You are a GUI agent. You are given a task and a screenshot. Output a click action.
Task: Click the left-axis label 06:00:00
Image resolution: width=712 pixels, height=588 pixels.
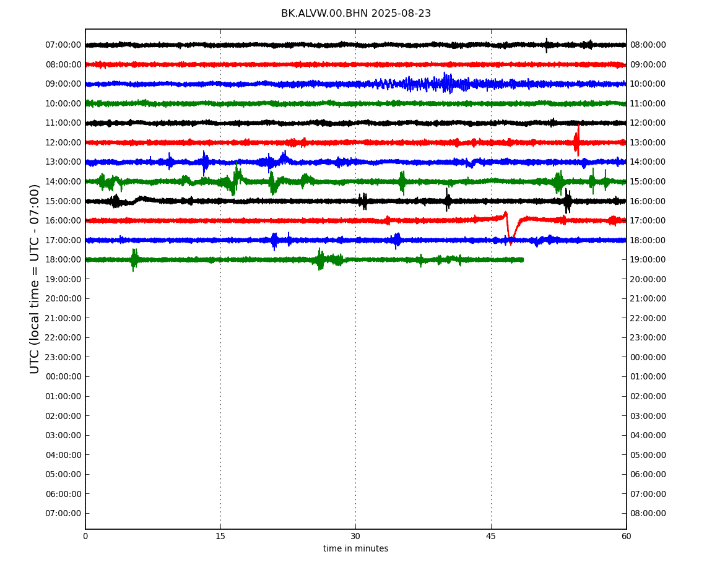tap(63, 494)
